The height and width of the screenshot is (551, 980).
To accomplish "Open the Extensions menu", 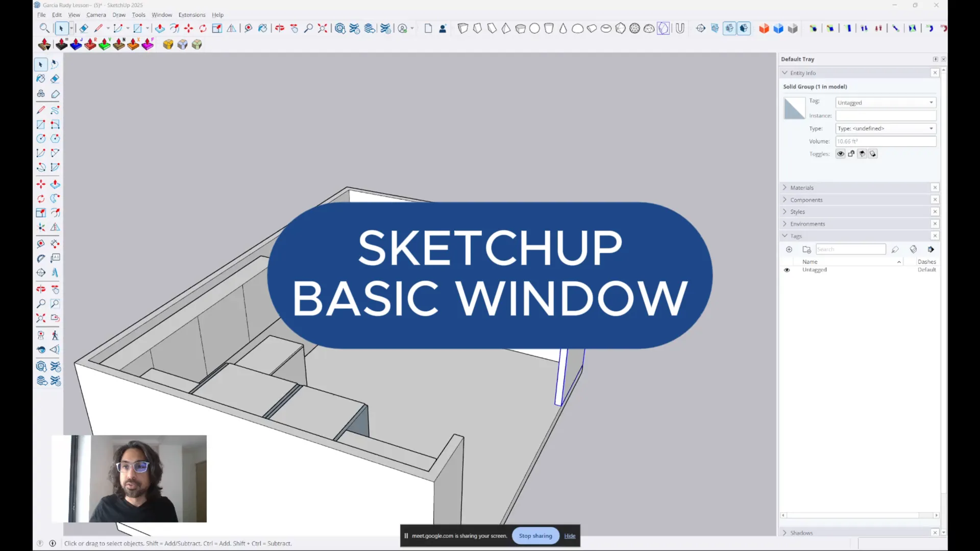I will (x=192, y=15).
